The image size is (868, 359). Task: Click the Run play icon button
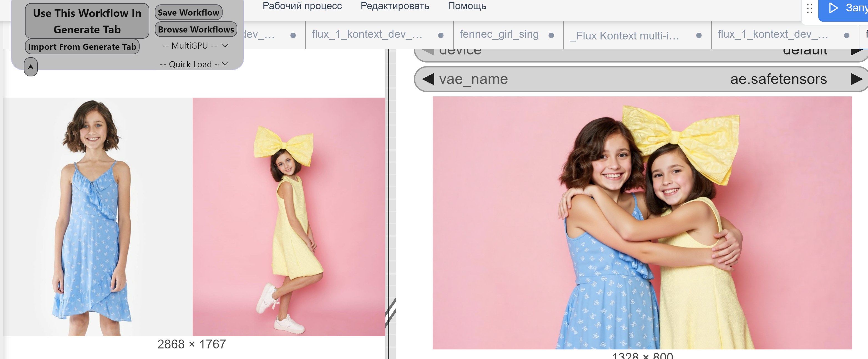[x=833, y=8]
